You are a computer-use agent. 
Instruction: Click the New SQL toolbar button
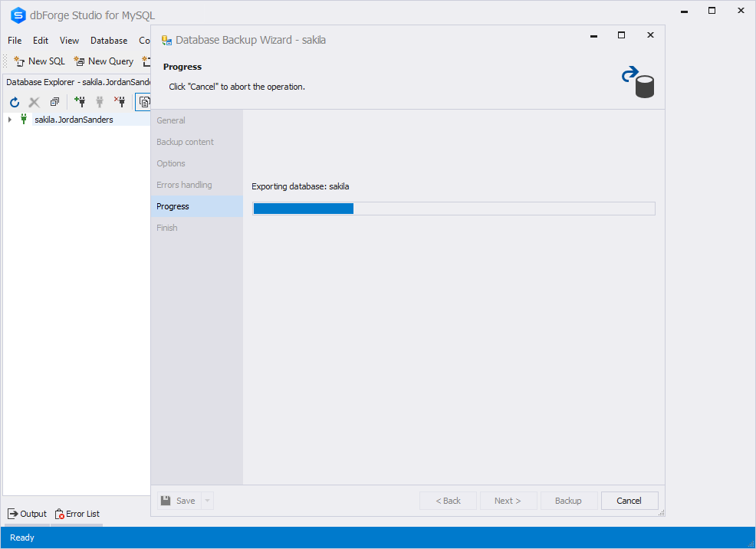(40, 61)
